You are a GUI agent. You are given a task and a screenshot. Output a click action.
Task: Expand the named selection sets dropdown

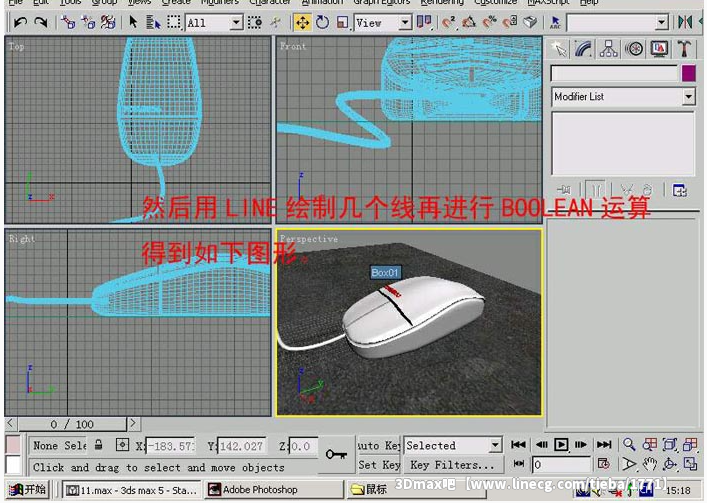(x=661, y=22)
